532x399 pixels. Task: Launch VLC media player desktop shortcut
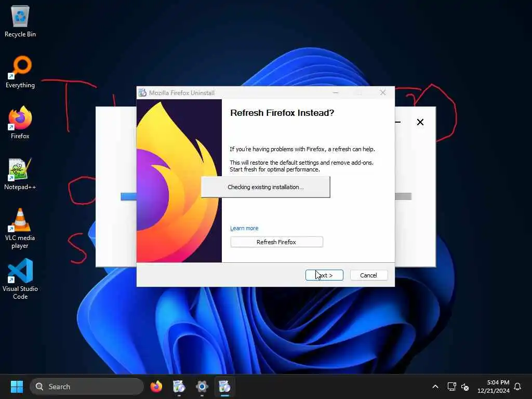[20, 228]
